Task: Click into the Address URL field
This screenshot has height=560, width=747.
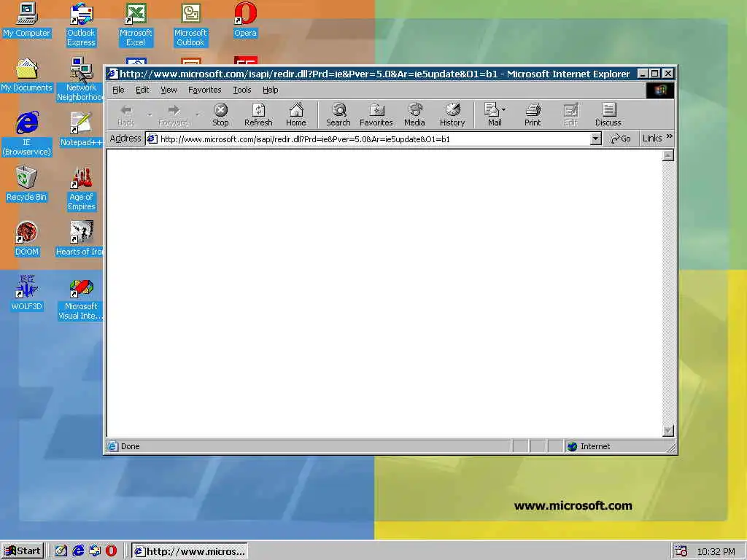Action: coord(374,139)
